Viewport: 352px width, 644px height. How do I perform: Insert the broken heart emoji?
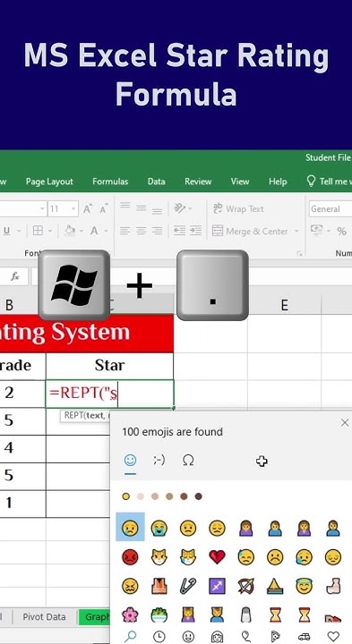[x=217, y=557]
